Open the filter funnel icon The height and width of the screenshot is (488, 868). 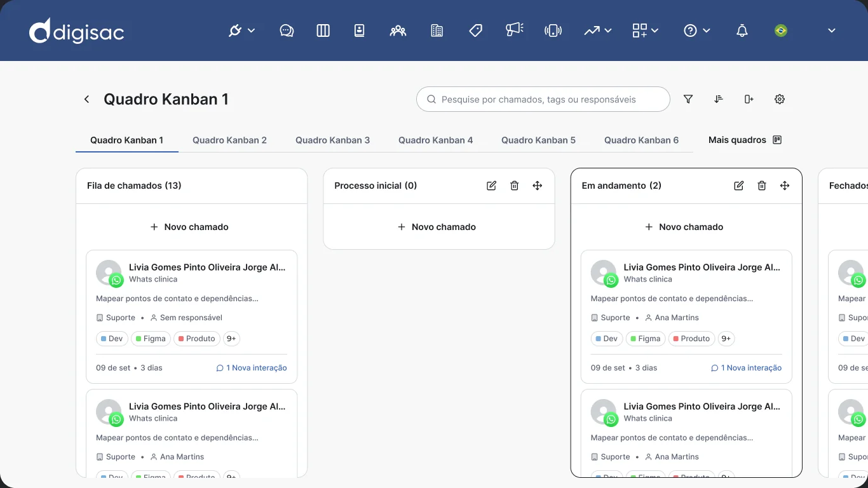point(688,99)
